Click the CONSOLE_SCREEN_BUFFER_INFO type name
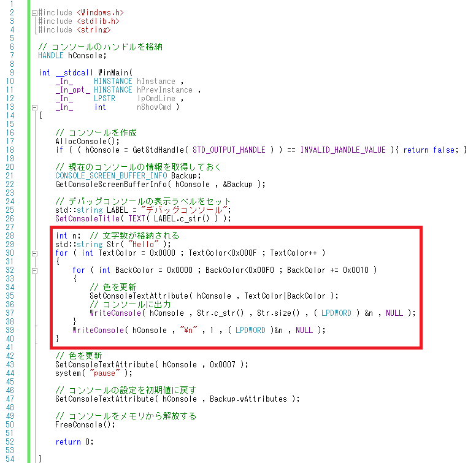 [x=111, y=175]
